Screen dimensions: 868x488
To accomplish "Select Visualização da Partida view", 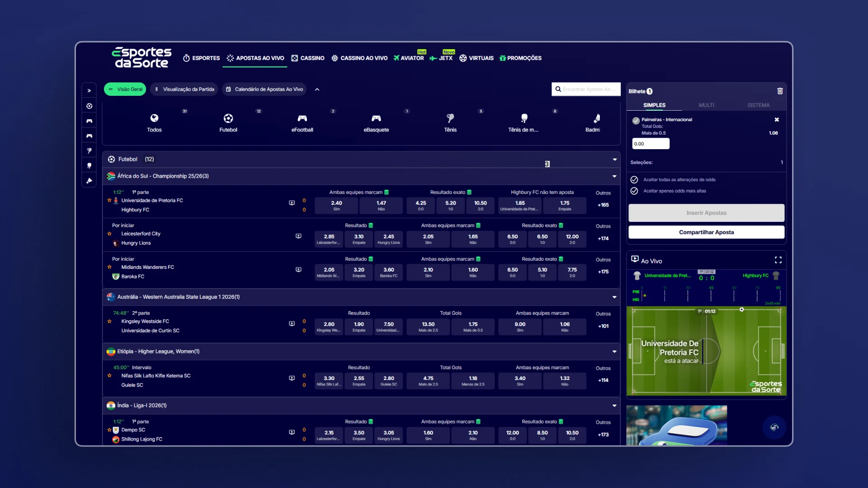I will pyautogui.click(x=184, y=89).
